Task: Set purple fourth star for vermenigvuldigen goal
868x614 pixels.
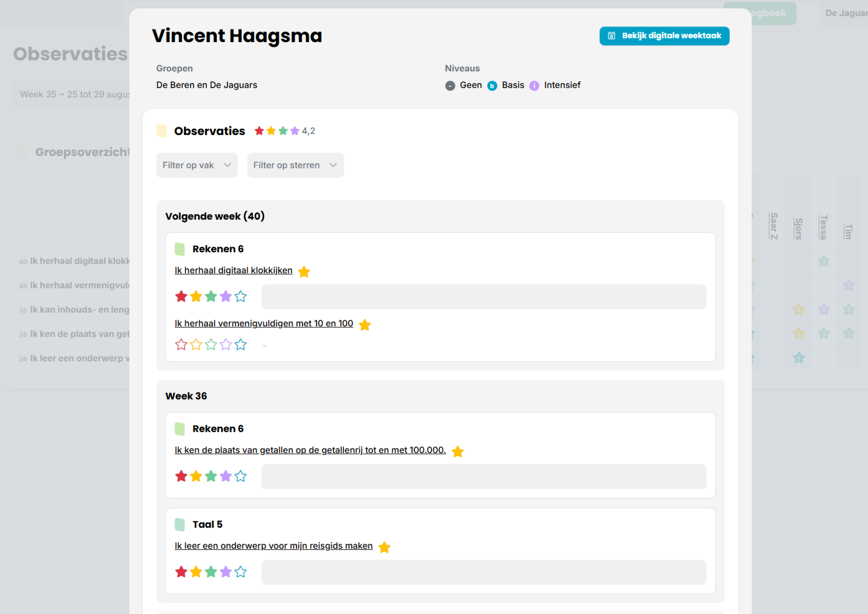Action: (226, 345)
